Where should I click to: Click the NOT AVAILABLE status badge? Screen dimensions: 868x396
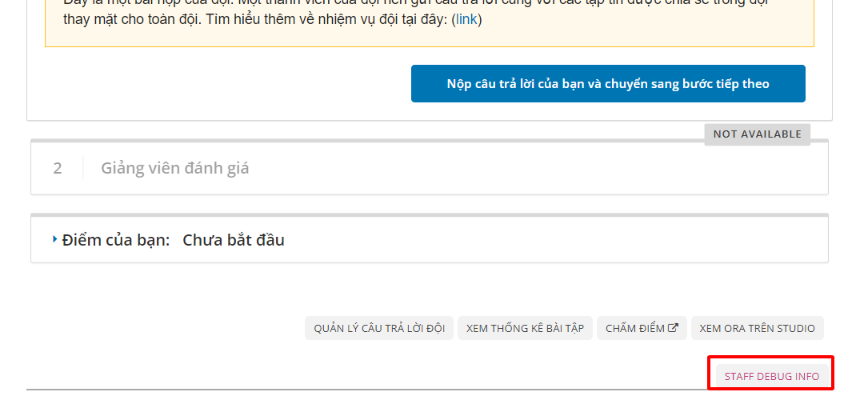tap(757, 134)
